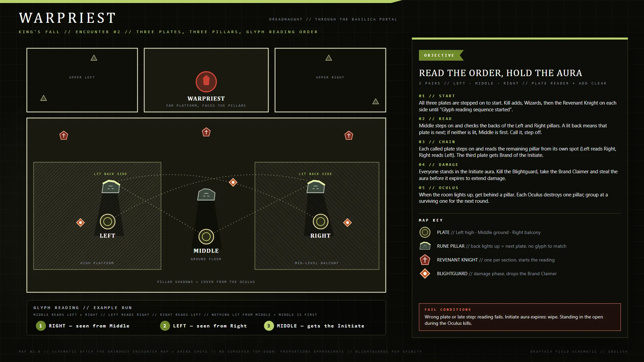Click the 'MID-LEVEL BALCONY' label
Viewport: 644px width, 362px height.
pos(317,263)
